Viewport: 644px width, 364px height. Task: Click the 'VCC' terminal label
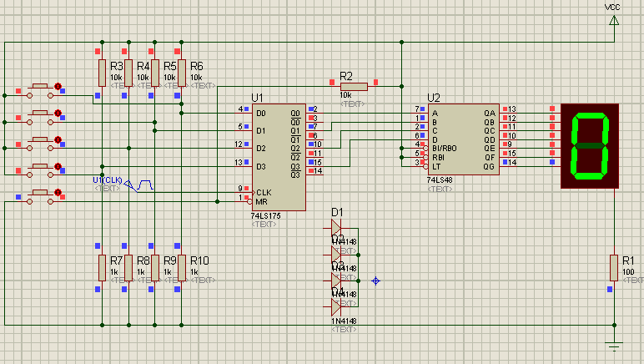click(612, 8)
